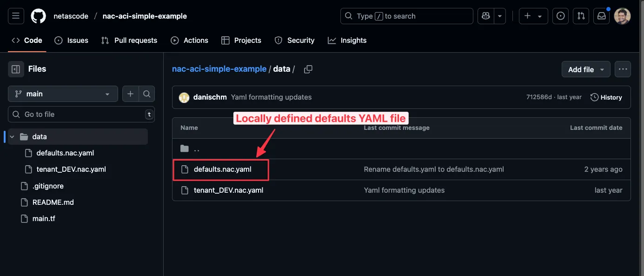Collapse the file tree side panel

pos(16,69)
